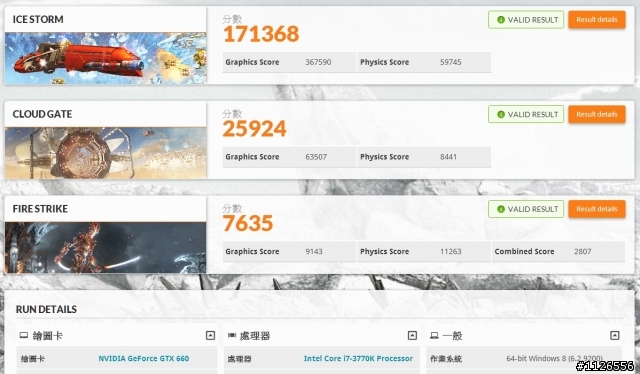This screenshot has width=640, height=374.
Task: Click the green info icon in Ice Storm badge
Action: click(501, 20)
